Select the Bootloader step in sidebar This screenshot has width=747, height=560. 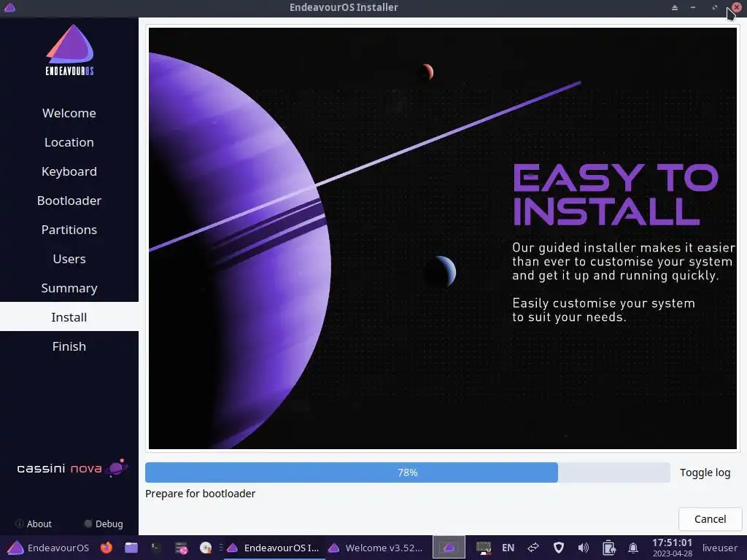click(x=69, y=201)
